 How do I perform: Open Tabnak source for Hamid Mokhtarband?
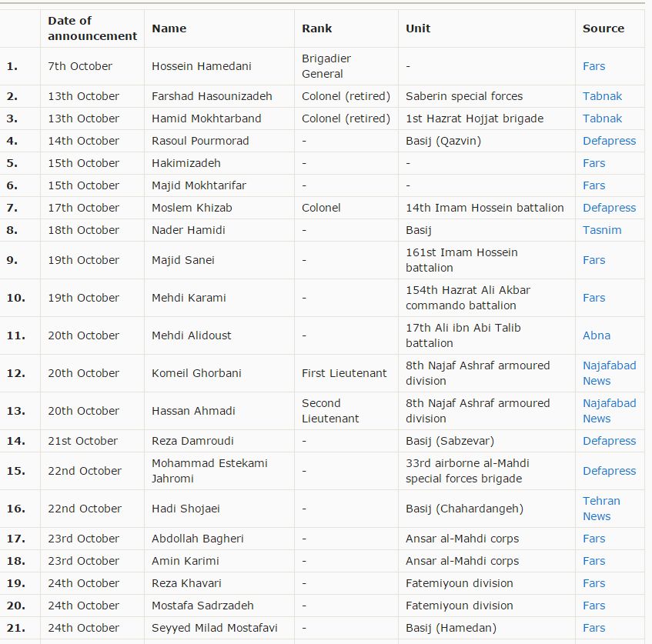(x=602, y=118)
